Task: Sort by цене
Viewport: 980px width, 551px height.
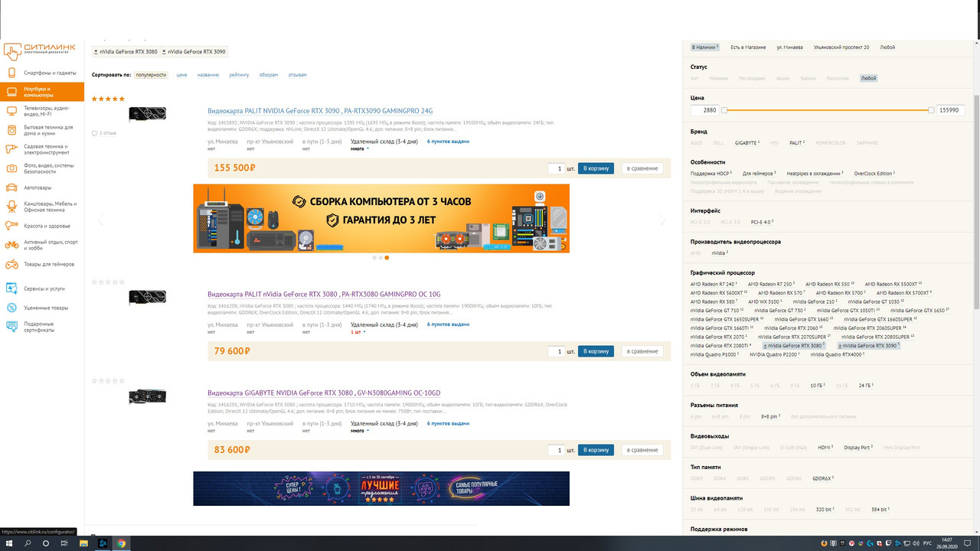Action: 181,75
